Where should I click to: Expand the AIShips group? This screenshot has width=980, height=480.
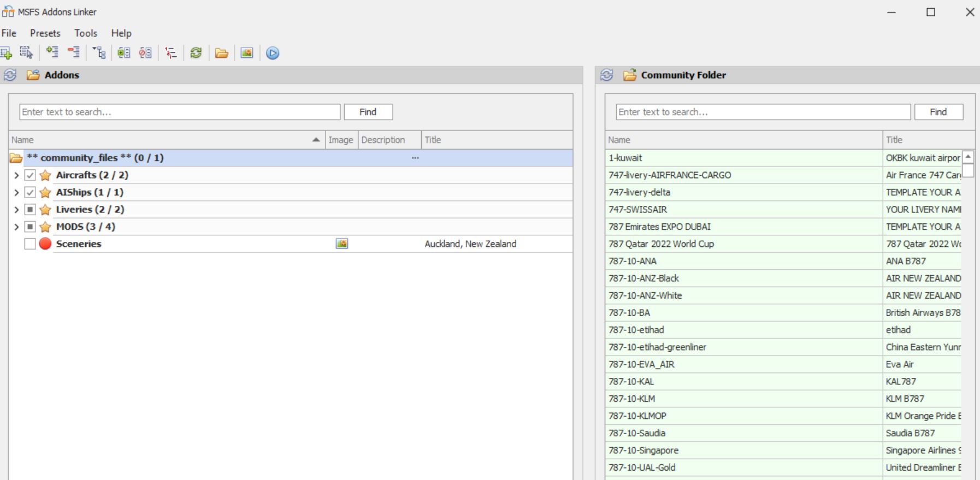click(16, 192)
